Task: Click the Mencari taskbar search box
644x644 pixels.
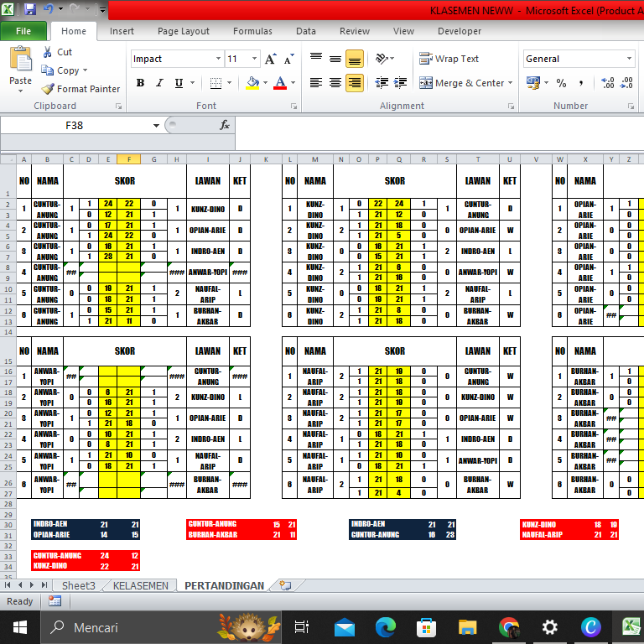Action: click(161, 627)
